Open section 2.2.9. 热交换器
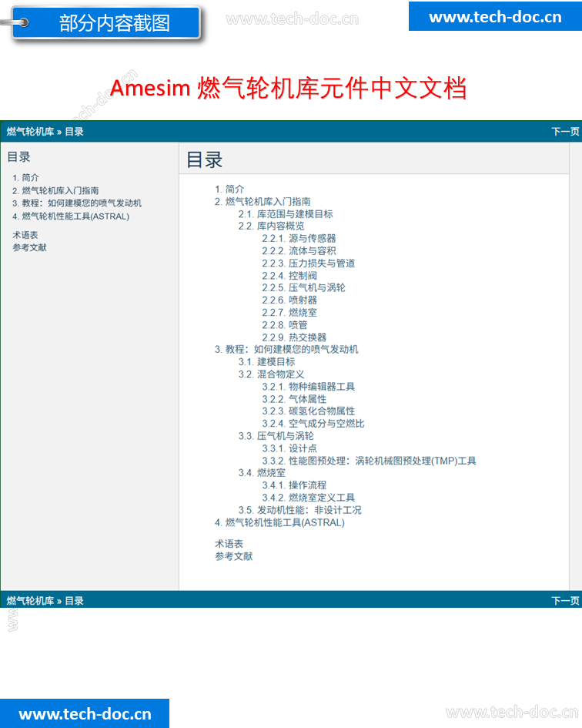The width and height of the screenshot is (582, 728). click(x=294, y=337)
